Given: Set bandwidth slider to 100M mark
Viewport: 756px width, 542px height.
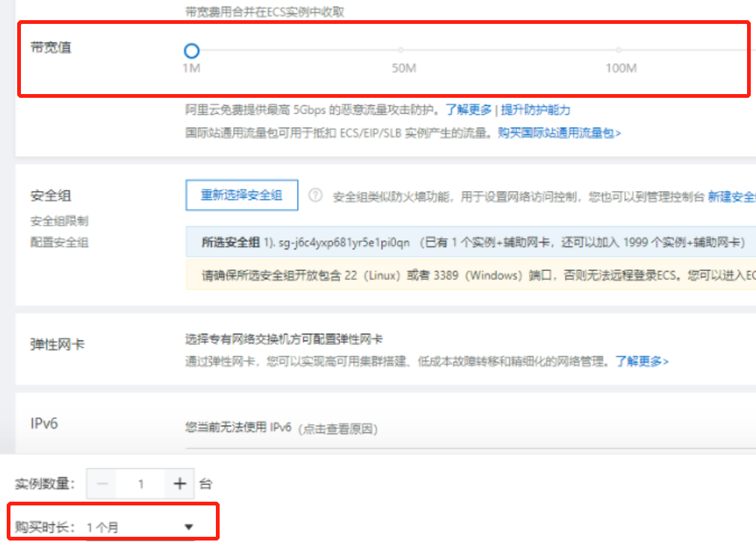Looking at the screenshot, I should (x=618, y=49).
